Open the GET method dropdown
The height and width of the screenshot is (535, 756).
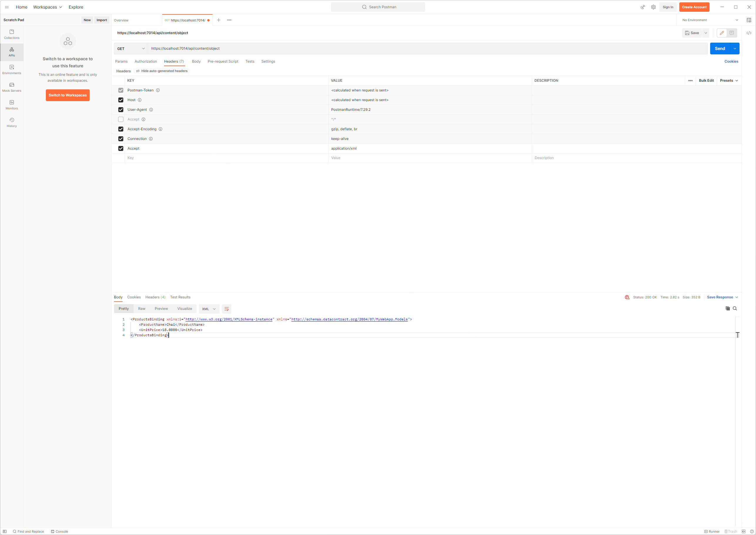(x=131, y=49)
